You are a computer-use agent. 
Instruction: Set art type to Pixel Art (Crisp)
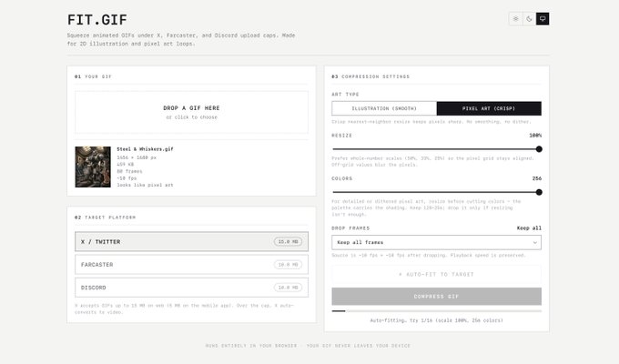point(489,108)
